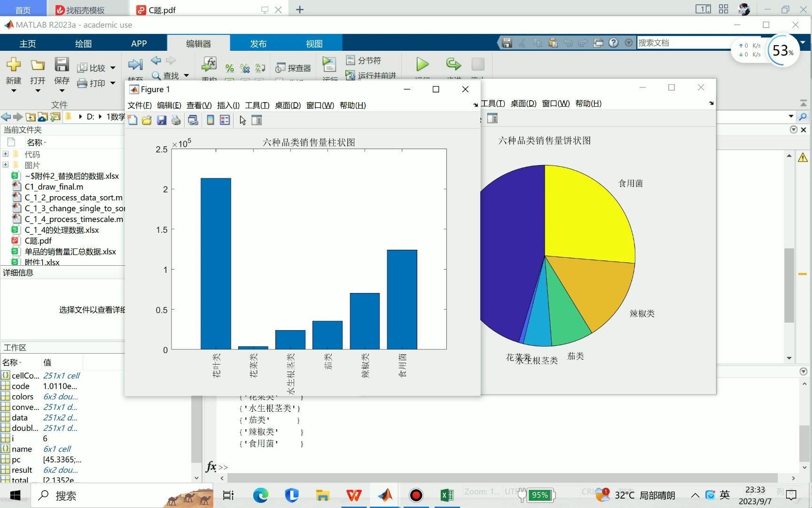Image resolution: width=812 pixels, height=508 pixels.
Task: Click Save icon in Figure 1 toolbar
Action: [x=162, y=120]
